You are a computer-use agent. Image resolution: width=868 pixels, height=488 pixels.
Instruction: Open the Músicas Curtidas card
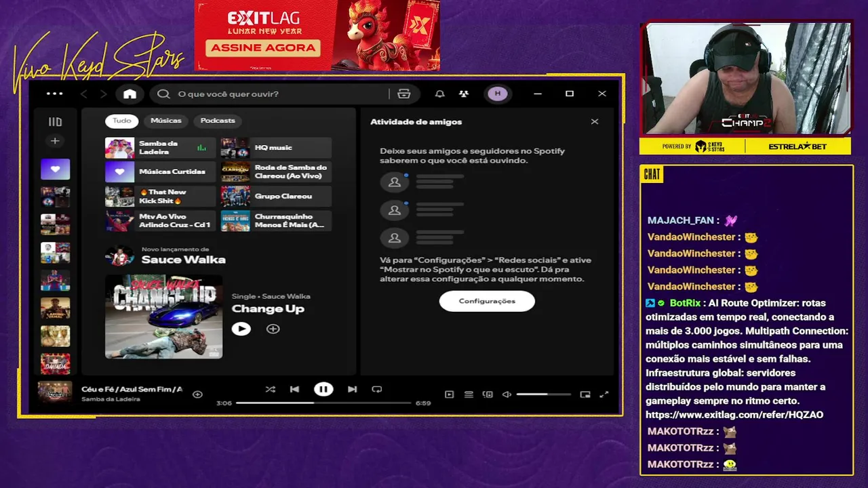pyautogui.click(x=160, y=172)
